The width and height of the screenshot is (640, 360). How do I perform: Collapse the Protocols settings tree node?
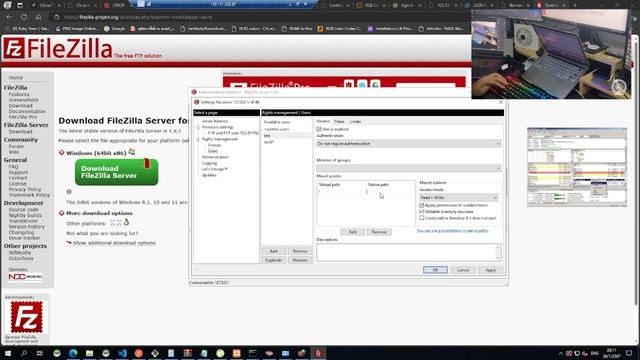(x=198, y=127)
